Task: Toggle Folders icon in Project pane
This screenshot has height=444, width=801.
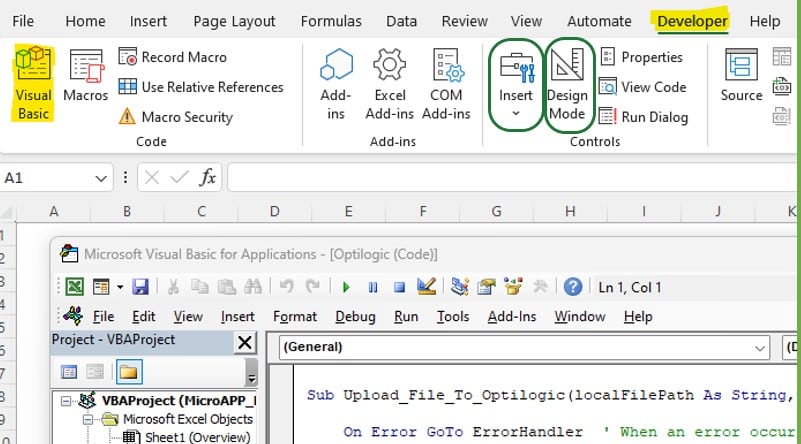Action: tap(128, 371)
